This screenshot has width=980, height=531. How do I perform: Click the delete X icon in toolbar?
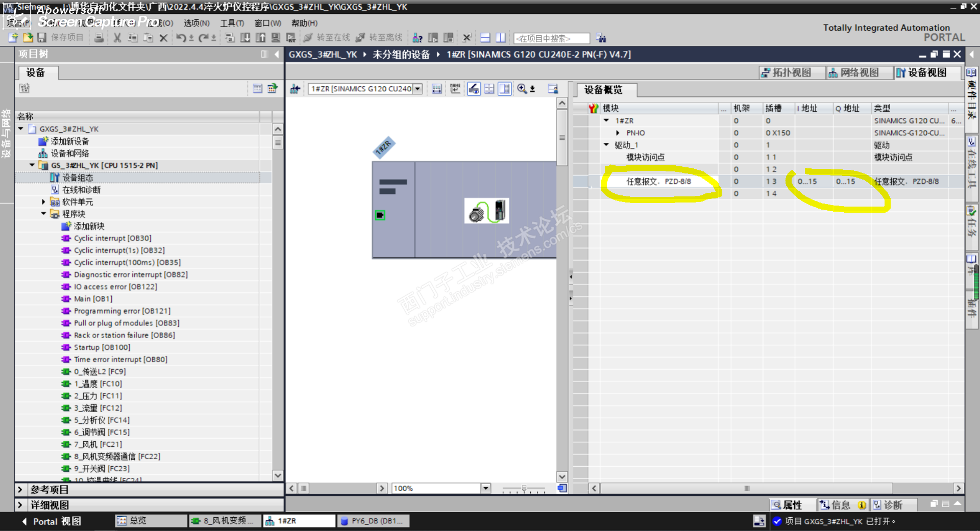coord(163,38)
